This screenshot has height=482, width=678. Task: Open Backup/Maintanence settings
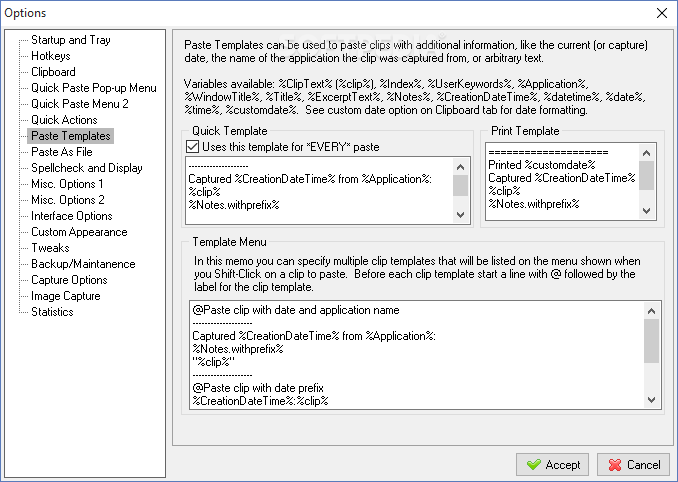click(83, 264)
